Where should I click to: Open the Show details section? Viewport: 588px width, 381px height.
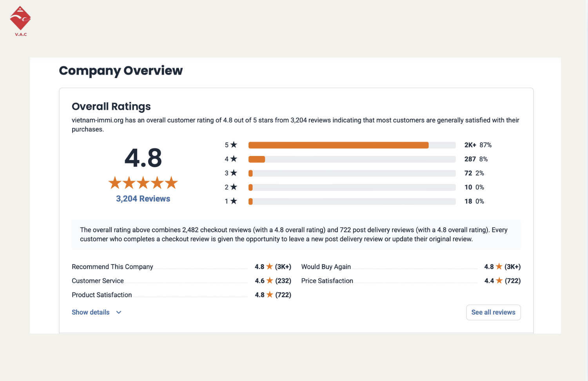click(x=91, y=312)
